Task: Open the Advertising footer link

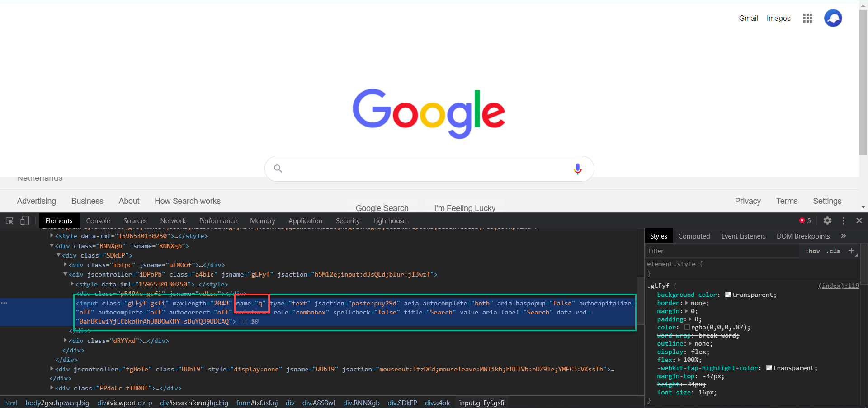Action: (37, 201)
